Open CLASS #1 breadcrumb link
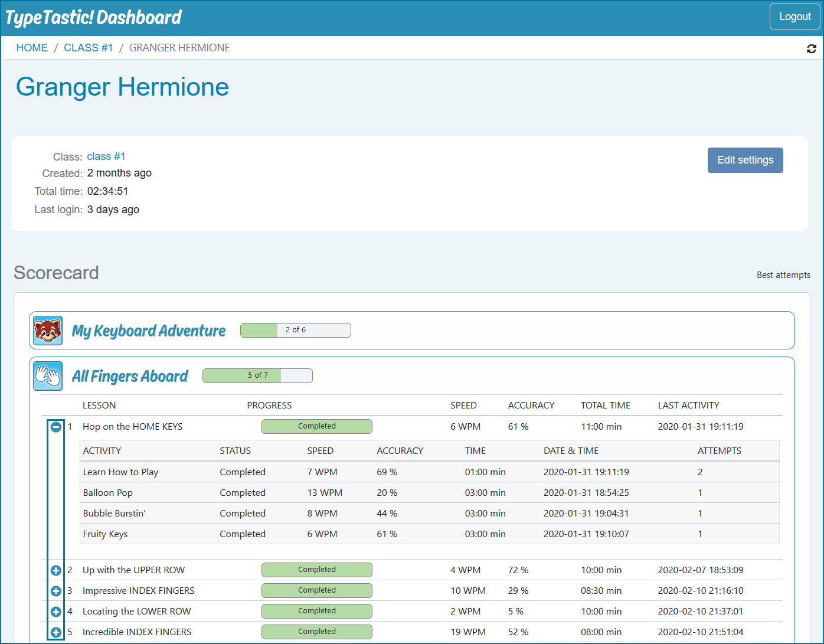The image size is (824, 644). (88, 48)
